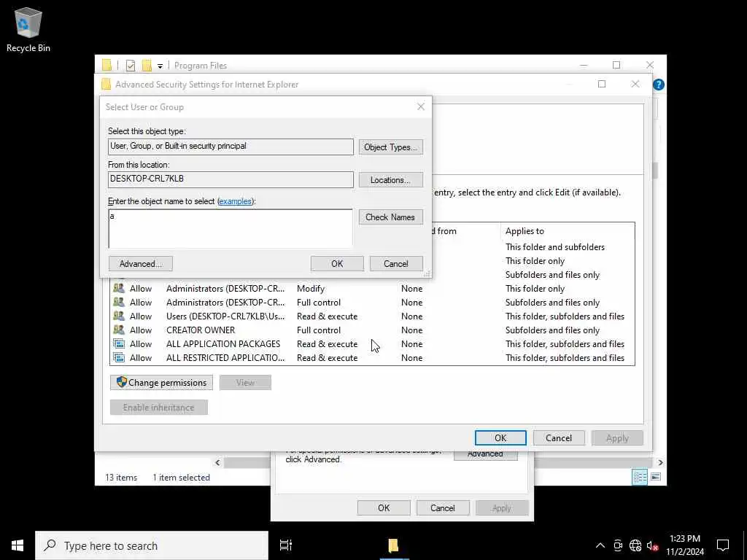Click the blue Help question mark icon

[659, 85]
